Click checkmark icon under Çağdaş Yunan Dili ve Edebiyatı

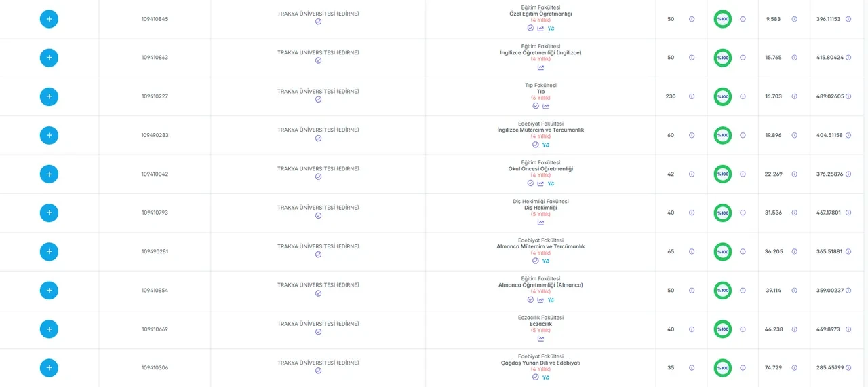535,377
